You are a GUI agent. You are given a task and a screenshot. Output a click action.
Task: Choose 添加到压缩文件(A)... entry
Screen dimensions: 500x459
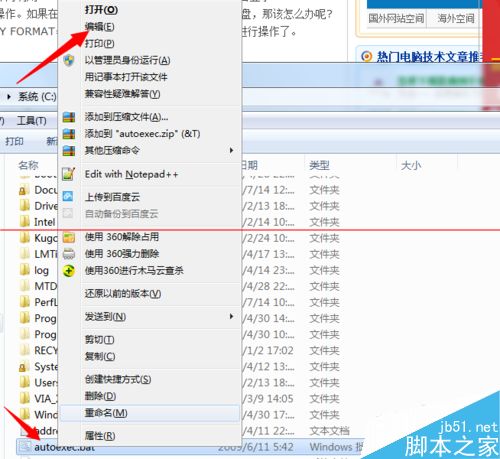126,117
